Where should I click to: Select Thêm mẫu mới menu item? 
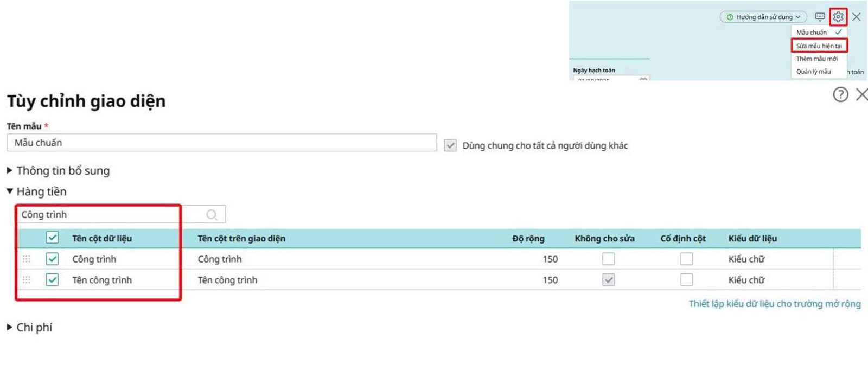(816, 59)
